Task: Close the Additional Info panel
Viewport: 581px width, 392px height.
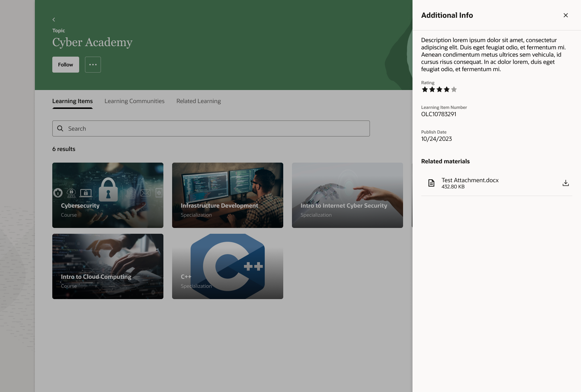Action: click(x=565, y=15)
